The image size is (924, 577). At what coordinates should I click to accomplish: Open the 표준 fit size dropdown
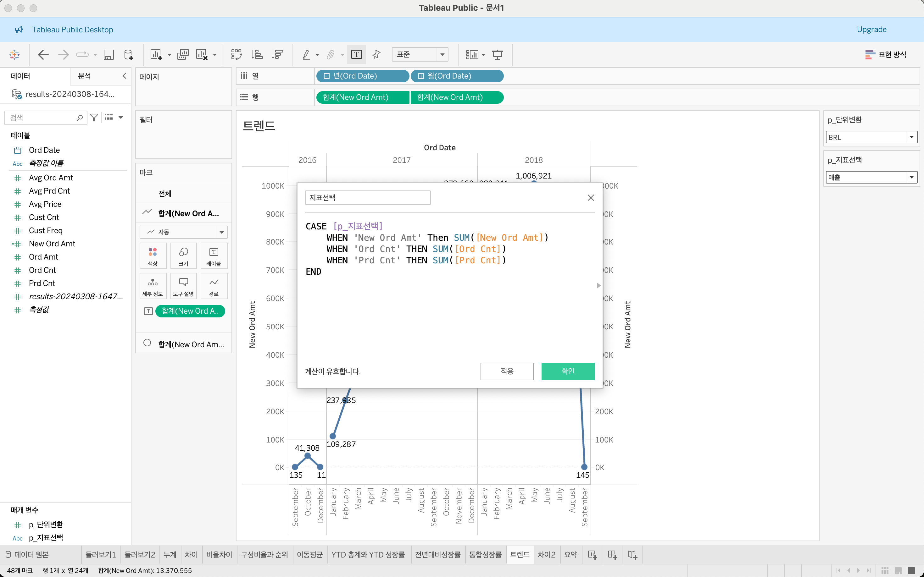(442, 55)
